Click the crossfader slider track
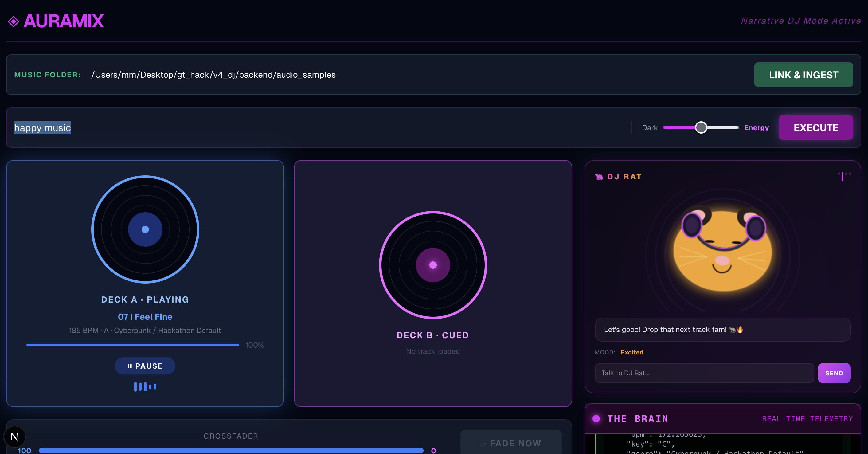Viewport: 868px width, 454px height. pyautogui.click(x=231, y=451)
